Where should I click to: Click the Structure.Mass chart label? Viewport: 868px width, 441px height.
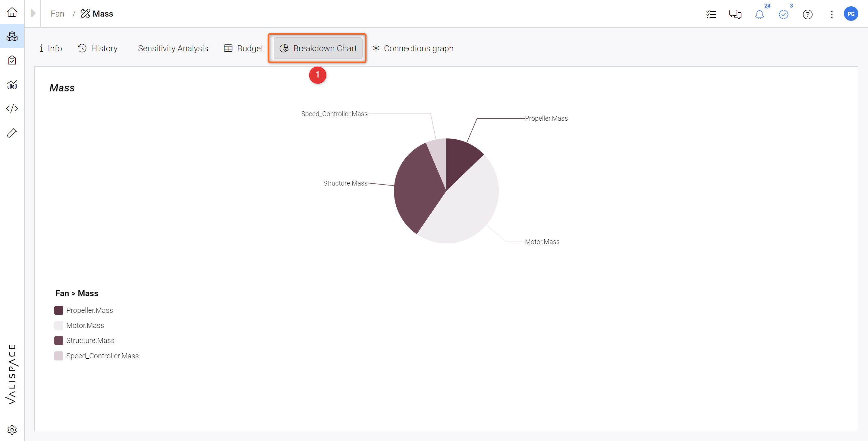[345, 183]
